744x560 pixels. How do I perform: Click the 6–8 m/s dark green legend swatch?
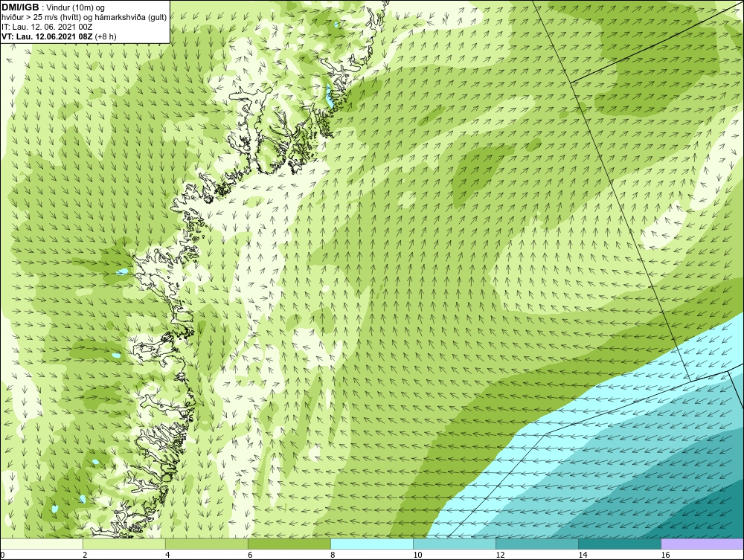(289, 544)
